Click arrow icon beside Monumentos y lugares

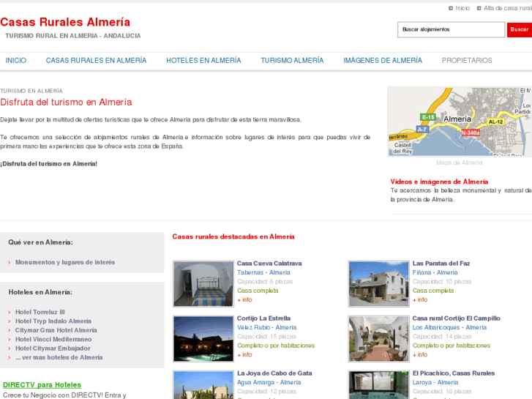10,263
